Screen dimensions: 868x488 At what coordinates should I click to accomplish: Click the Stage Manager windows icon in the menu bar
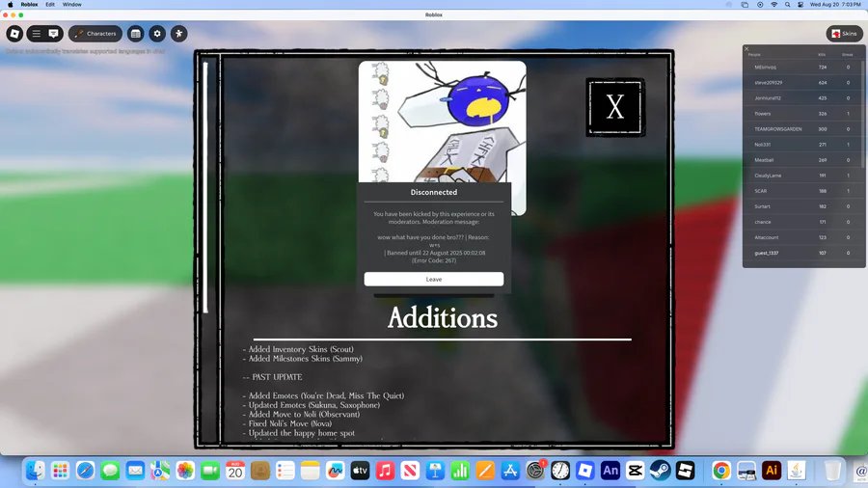pyautogui.click(x=745, y=5)
